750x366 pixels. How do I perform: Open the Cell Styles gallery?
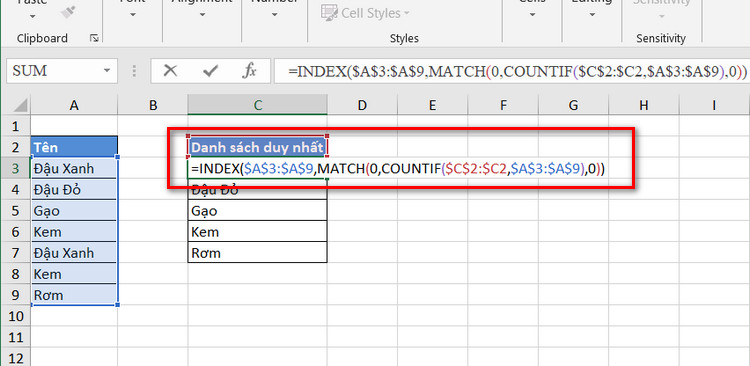(365, 12)
